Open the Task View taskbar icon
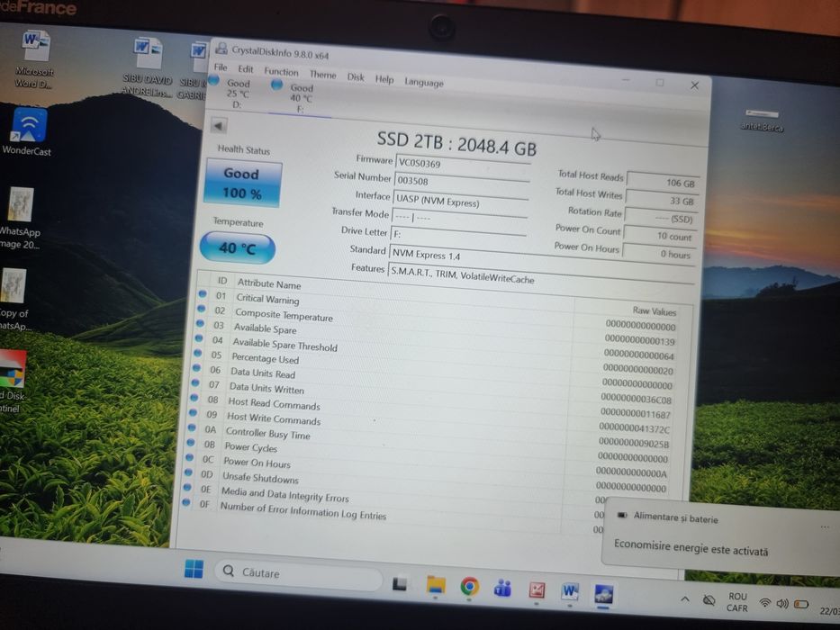Image resolution: width=840 pixels, height=630 pixels. (x=400, y=583)
